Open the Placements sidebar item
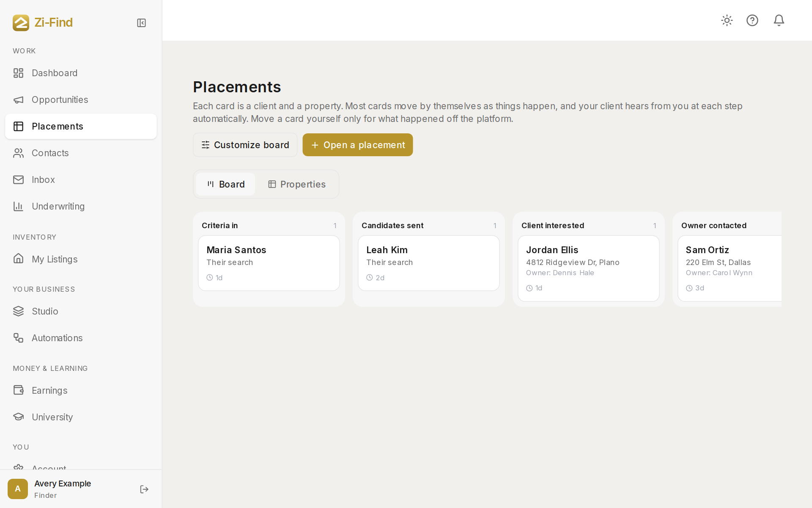This screenshot has width=812, height=508. tap(81, 126)
